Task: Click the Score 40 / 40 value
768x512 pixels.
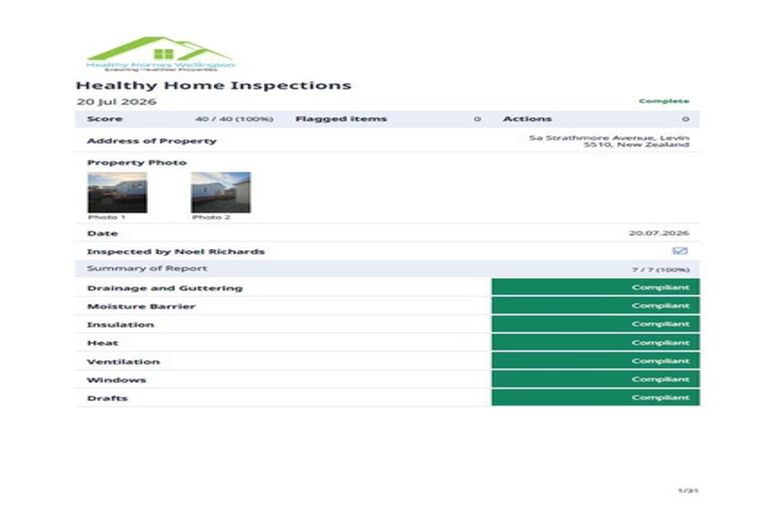Action: [234, 119]
